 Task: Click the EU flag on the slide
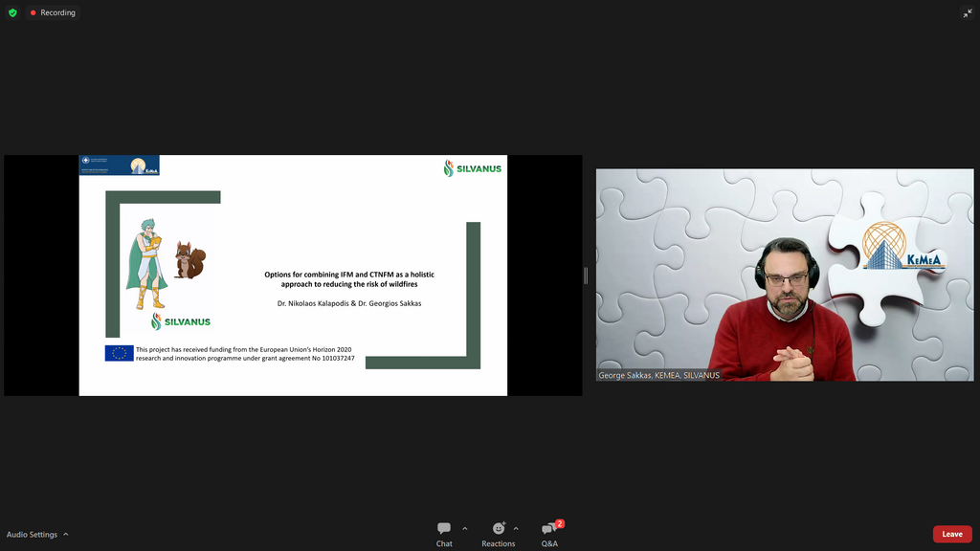119,353
